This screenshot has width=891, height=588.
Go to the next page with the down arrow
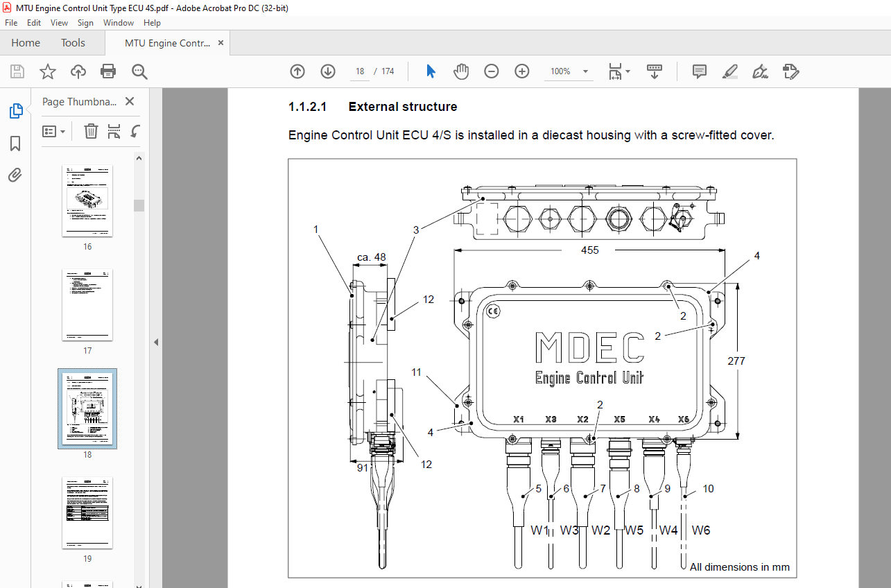tap(328, 71)
